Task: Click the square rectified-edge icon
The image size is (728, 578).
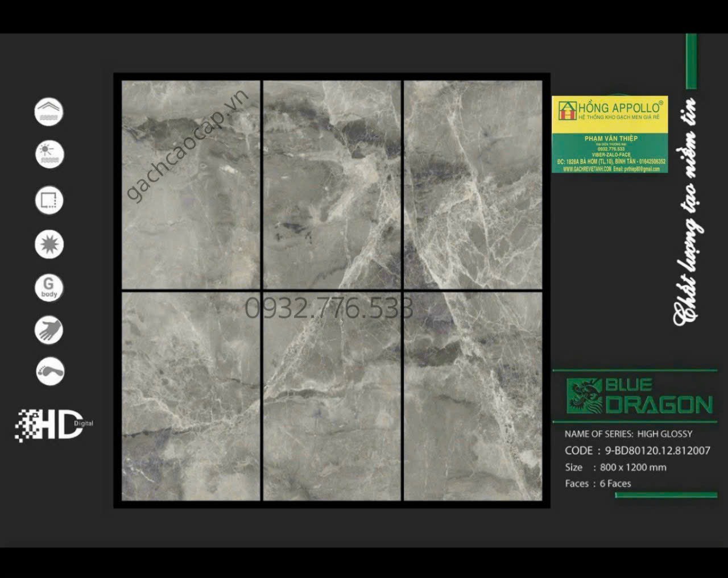Action: pos(49,200)
